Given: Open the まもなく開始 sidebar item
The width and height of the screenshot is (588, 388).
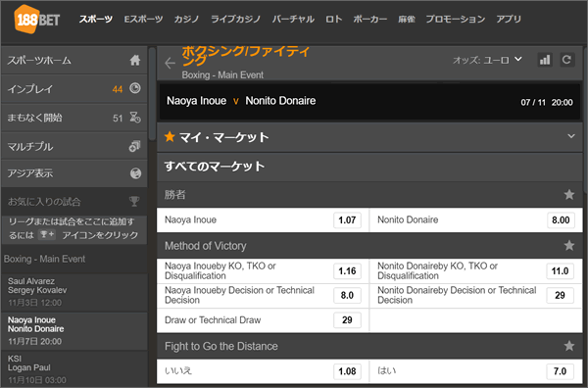Looking at the screenshot, I should click(x=74, y=118).
